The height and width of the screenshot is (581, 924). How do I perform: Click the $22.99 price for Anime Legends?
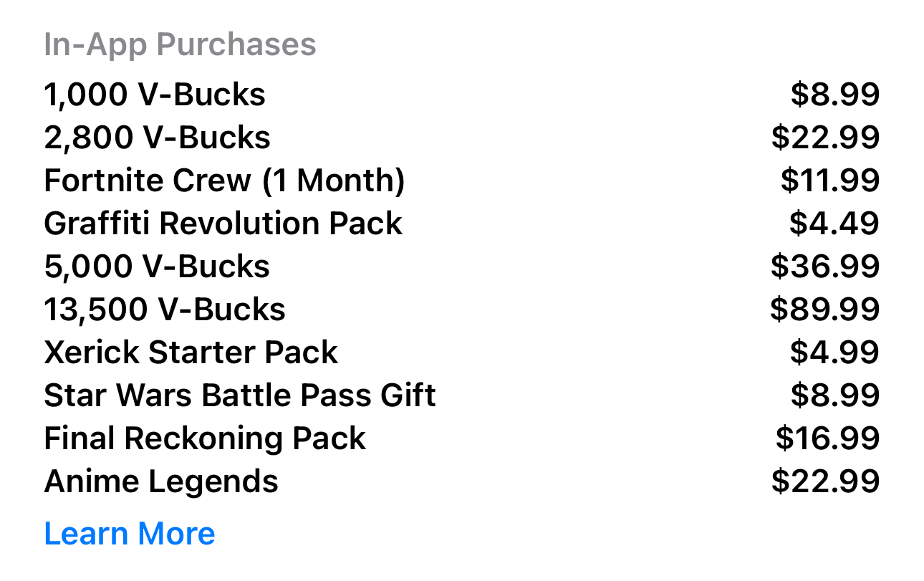(x=825, y=481)
